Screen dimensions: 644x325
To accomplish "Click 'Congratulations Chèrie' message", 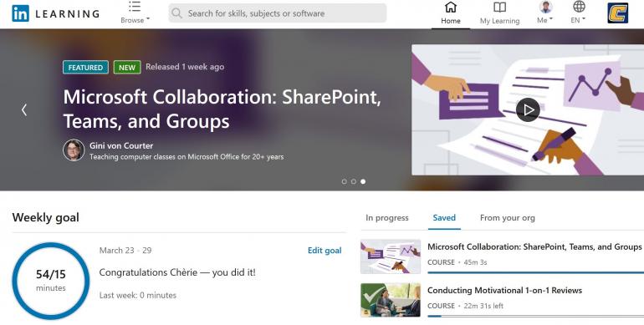I will 177,272.
